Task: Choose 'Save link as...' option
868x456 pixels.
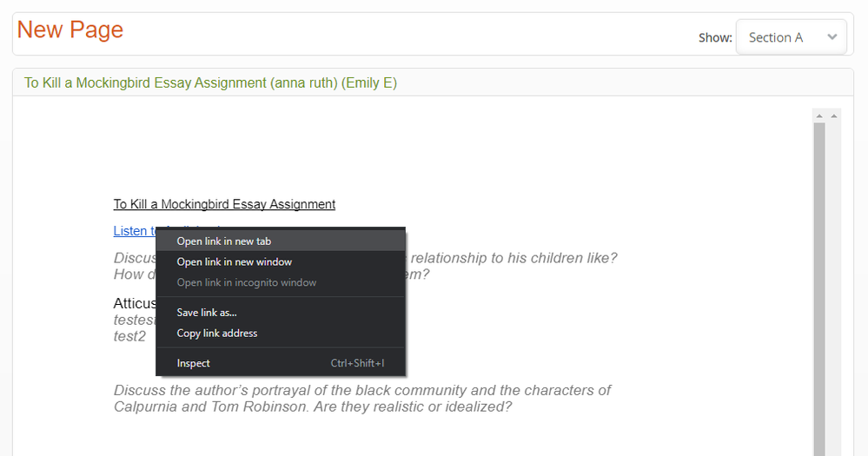Action: click(x=281, y=313)
